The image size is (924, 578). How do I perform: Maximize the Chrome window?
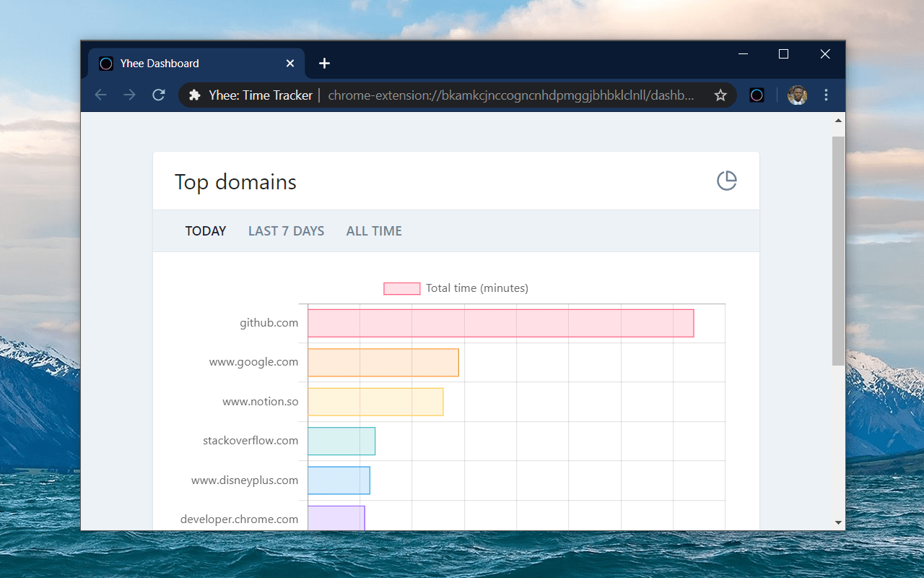(783, 54)
